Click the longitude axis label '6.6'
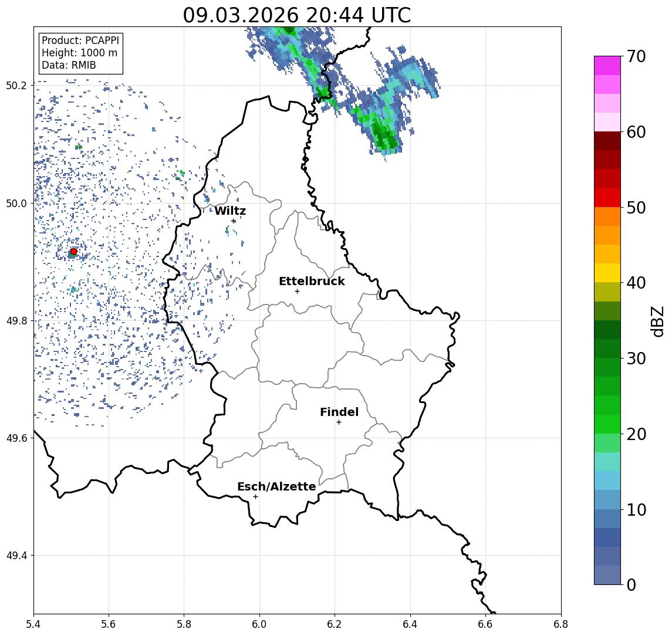Screen dimensions: 672x636 [x=485, y=624]
